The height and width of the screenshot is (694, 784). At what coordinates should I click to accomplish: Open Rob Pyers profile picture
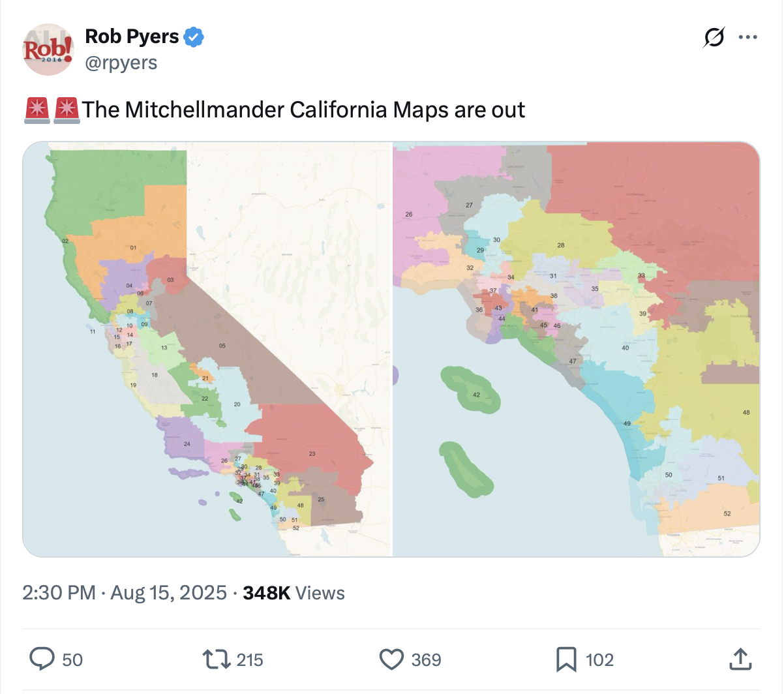[x=48, y=50]
